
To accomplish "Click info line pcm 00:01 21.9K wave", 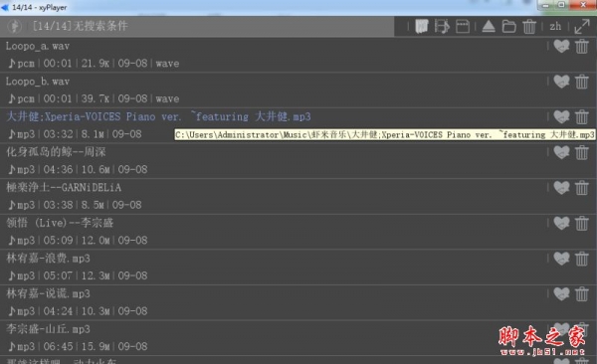I will [x=94, y=64].
